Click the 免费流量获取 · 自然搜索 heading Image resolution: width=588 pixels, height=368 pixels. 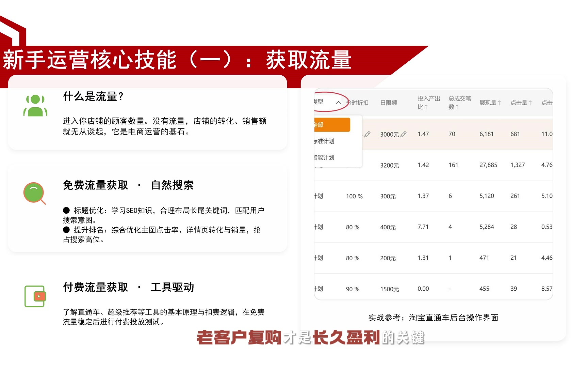click(x=128, y=185)
